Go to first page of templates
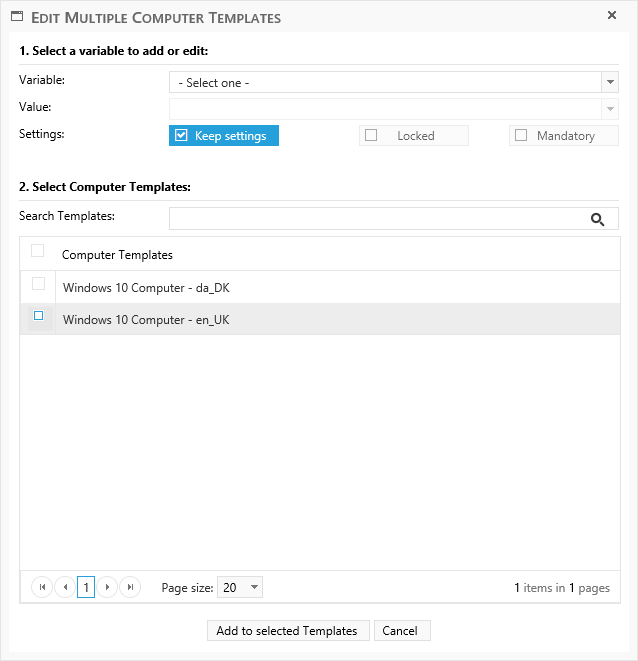638x661 pixels. [42, 588]
